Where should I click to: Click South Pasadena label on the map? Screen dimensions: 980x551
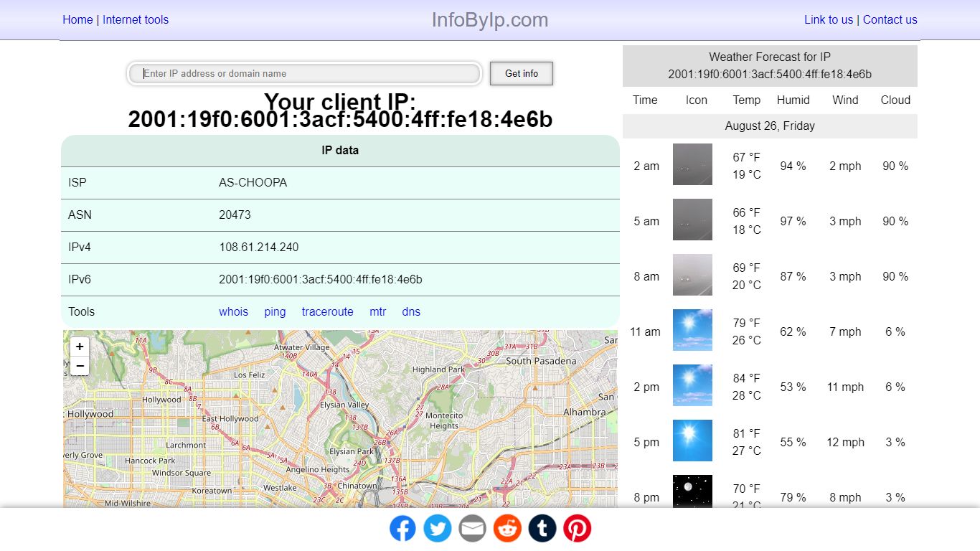click(x=541, y=361)
